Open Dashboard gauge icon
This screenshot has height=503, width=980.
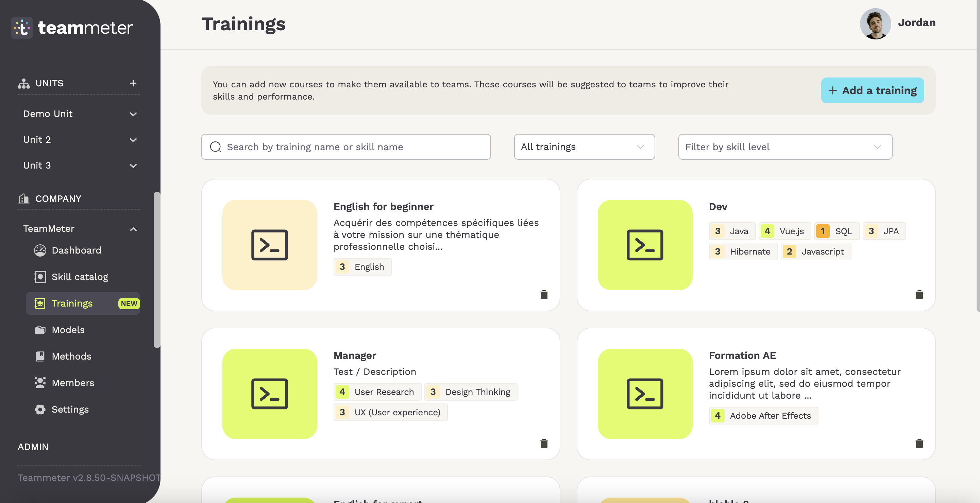(x=40, y=250)
